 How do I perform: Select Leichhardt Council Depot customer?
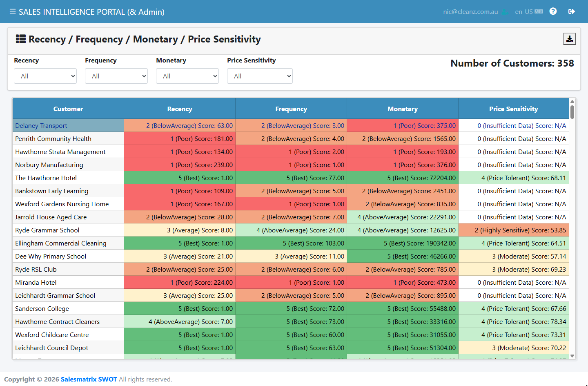tap(68, 348)
